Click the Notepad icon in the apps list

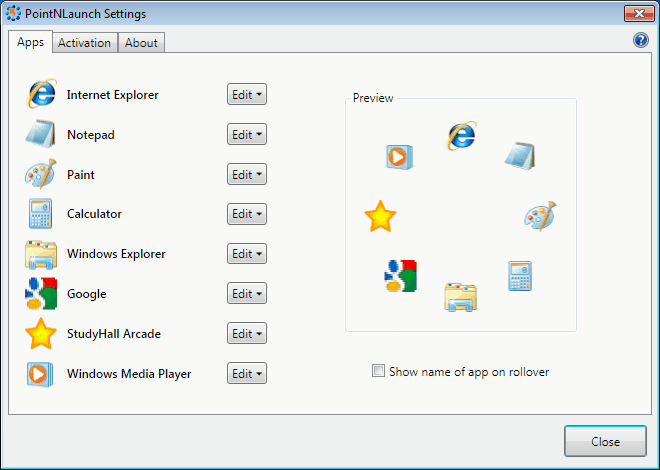(x=40, y=134)
